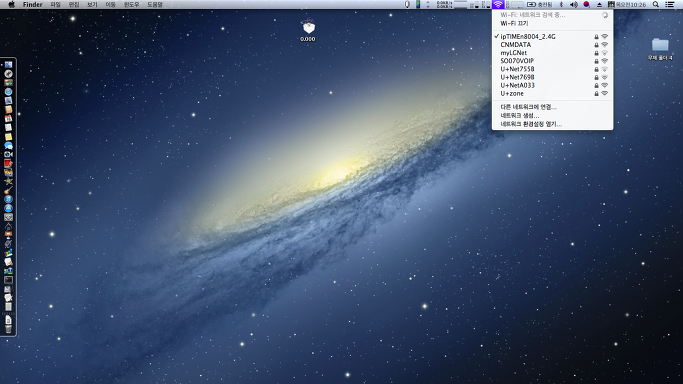The width and height of the screenshot is (683, 384).
Task: Launch iMovie star icon in Dock
Action: coord(8,181)
